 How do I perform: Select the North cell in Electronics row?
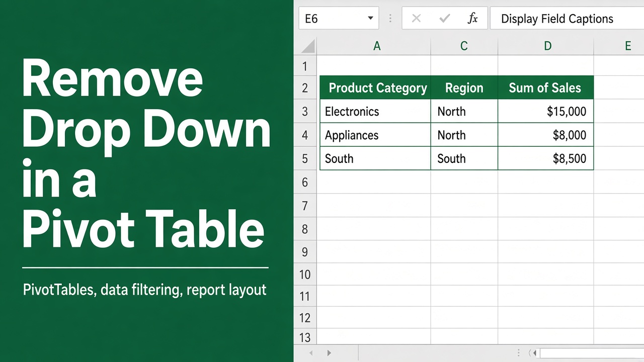tap(464, 111)
